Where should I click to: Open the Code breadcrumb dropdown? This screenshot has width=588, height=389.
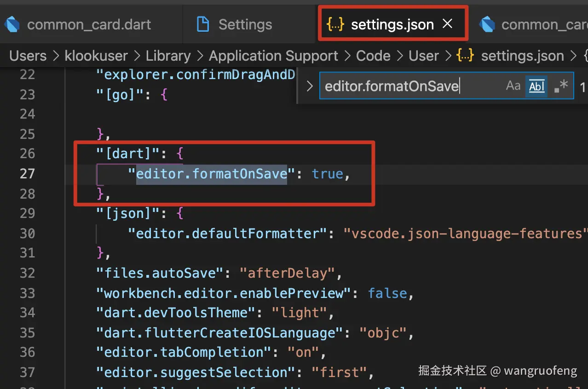point(373,56)
